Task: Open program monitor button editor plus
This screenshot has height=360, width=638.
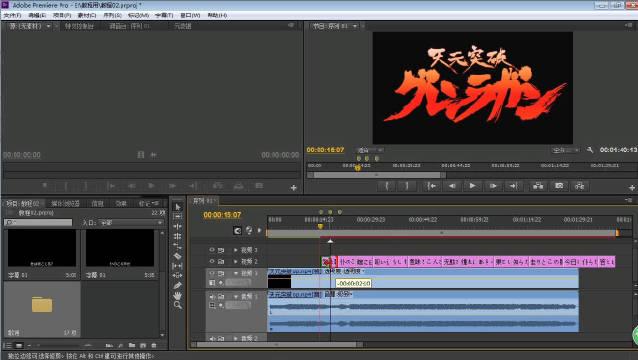Action: pyautogui.click(x=631, y=188)
